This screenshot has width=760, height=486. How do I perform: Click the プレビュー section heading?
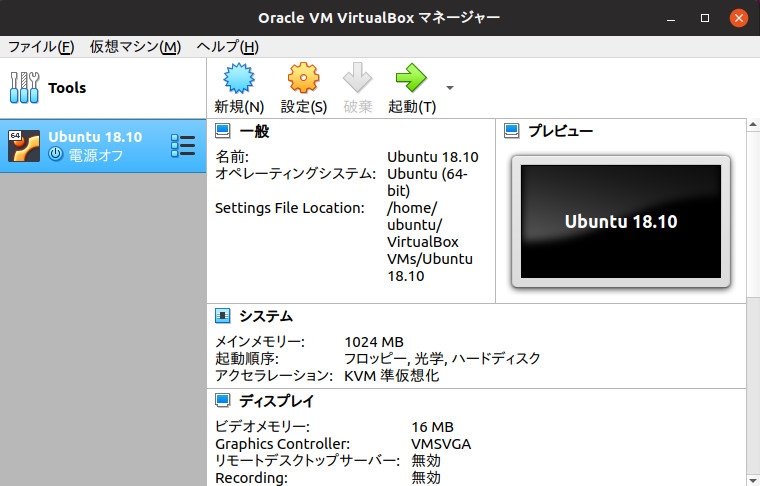561,131
